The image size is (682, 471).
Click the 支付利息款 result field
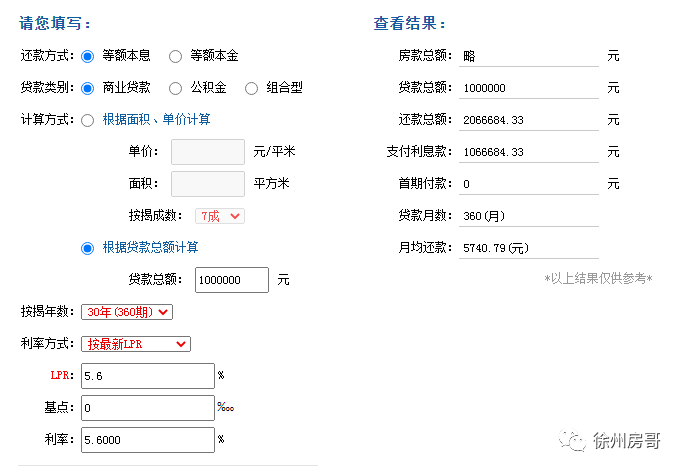point(528,152)
